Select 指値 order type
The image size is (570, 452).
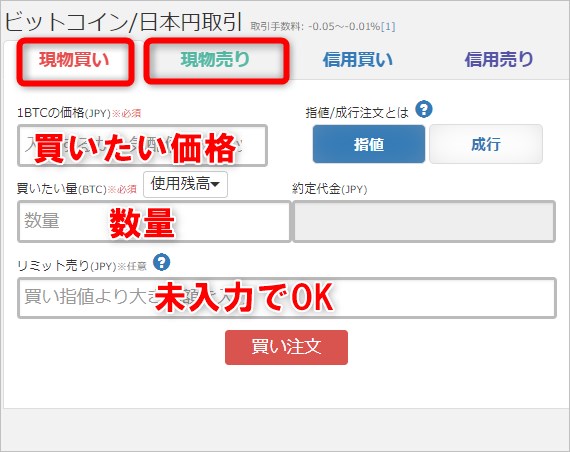pyautogui.click(x=369, y=144)
